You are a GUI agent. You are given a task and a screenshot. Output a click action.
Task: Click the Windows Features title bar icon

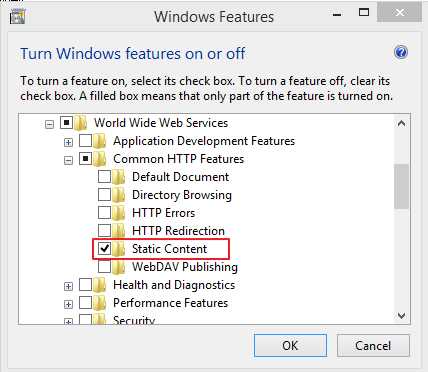[x=17, y=16]
